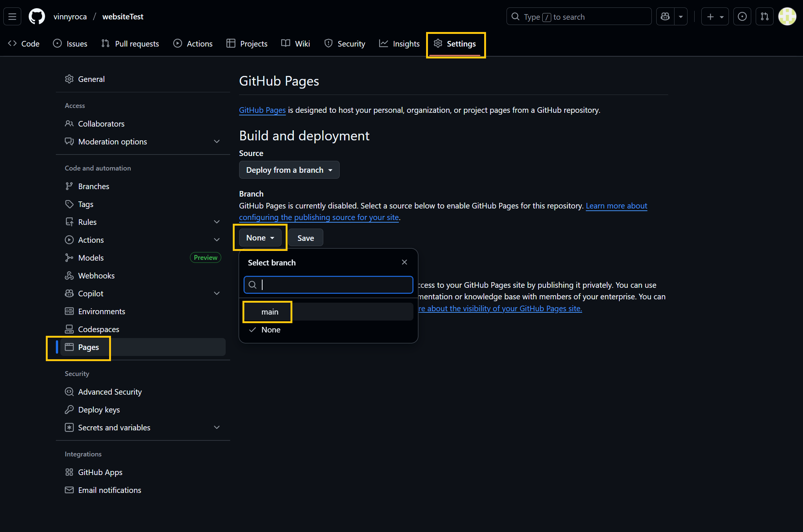Open the None branch selector dropdown
803x532 pixels.
(260, 238)
